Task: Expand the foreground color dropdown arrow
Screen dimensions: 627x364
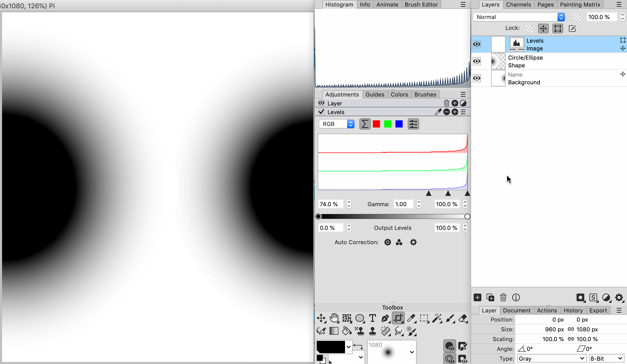Action: click(348, 347)
